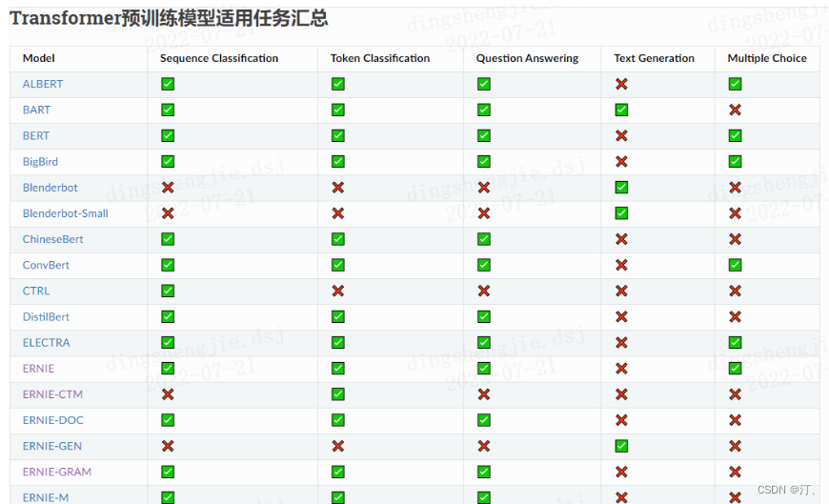829x504 pixels.
Task: Click Blenderbot-Small's Token Classification red cross
Action: point(338,213)
